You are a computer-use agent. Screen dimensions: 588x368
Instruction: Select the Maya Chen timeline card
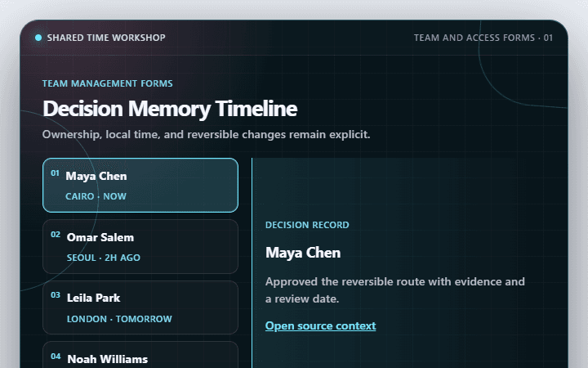(140, 185)
